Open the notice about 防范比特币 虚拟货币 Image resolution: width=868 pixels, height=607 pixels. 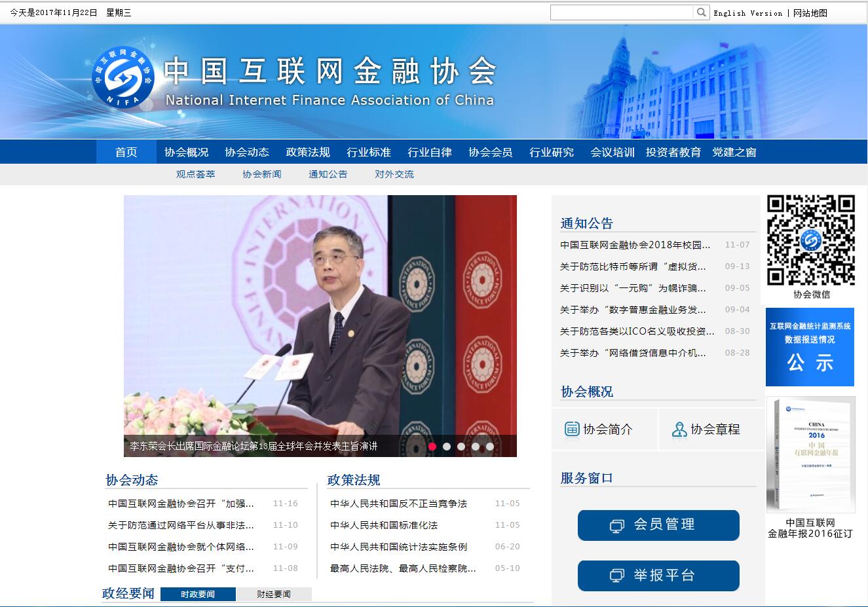coord(633,267)
